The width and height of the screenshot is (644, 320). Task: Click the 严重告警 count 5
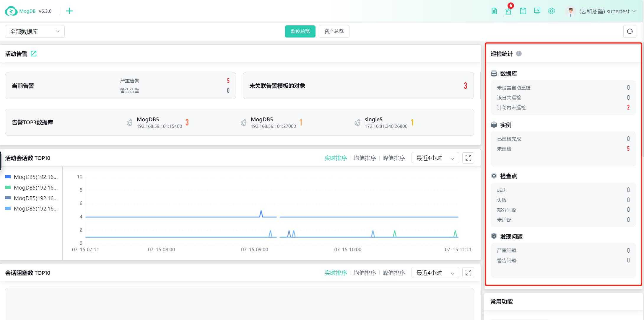pyautogui.click(x=228, y=81)
